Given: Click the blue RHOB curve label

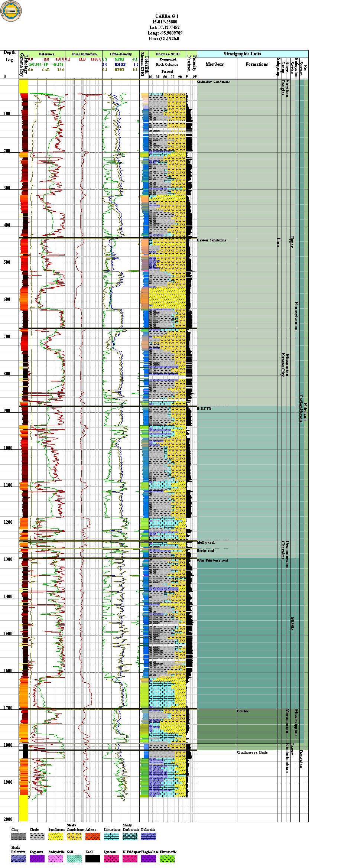Looking at the screenshot, I should (x=120, y=64).
